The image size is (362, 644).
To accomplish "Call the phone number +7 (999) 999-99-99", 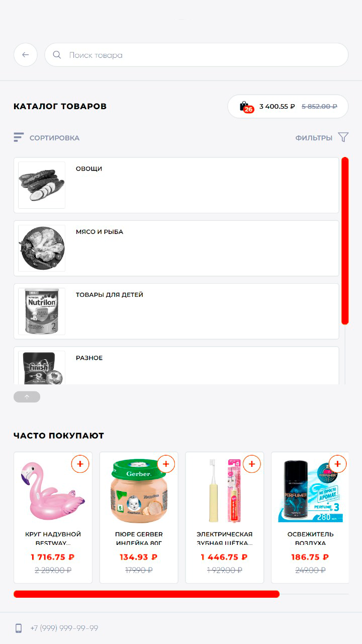I will tap(64, 628).
